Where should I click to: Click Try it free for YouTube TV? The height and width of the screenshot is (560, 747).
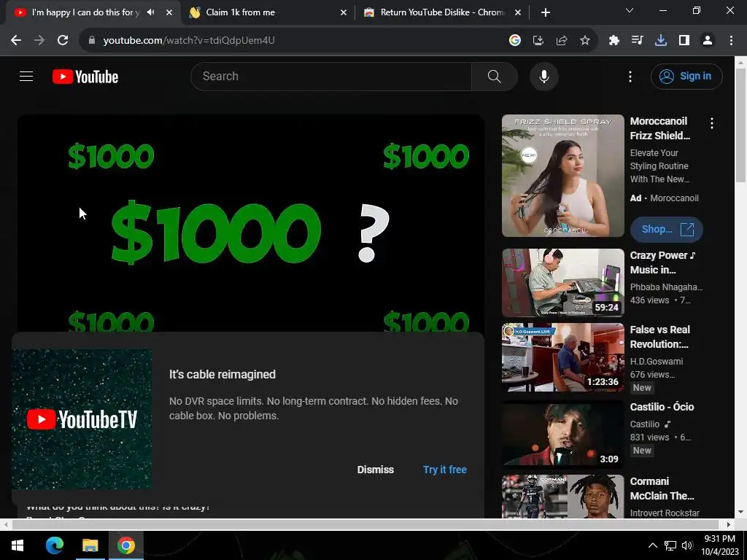(444, 470)
